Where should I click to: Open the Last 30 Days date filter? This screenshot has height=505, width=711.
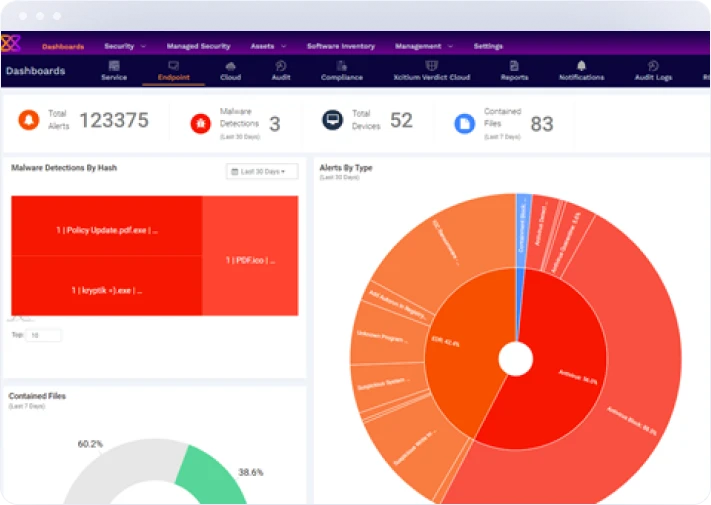(264, 172)
